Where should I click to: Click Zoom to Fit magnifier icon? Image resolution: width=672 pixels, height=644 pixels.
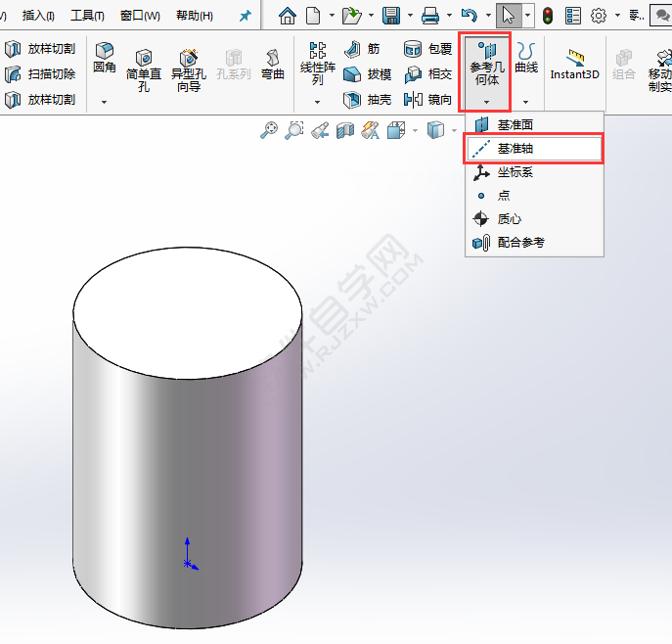(269, 130)
